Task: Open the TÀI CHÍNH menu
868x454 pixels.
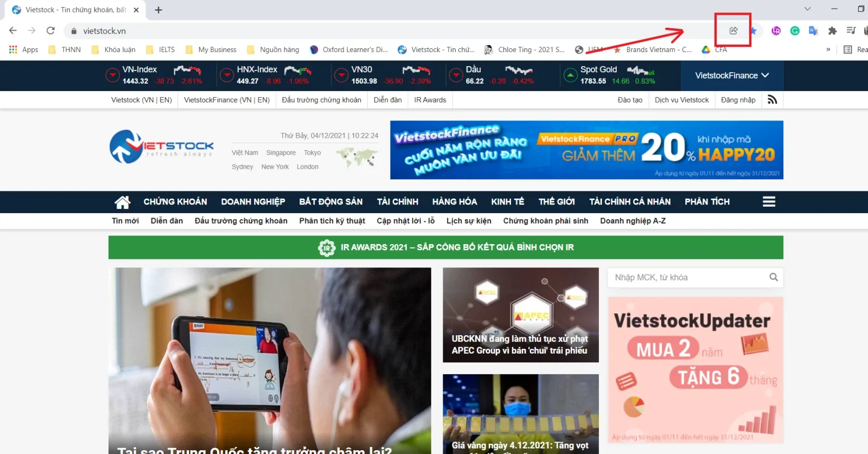Action: coord(398,202)
